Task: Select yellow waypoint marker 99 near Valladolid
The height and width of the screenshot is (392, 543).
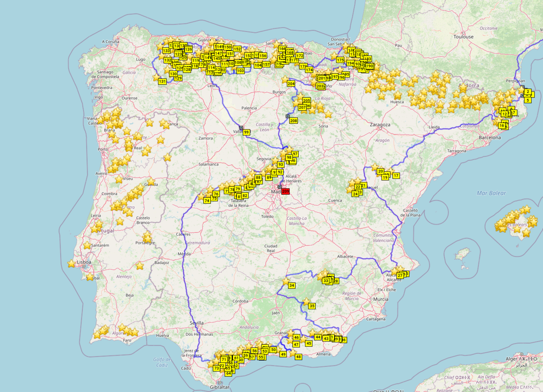Action: [x=246, y=132]
